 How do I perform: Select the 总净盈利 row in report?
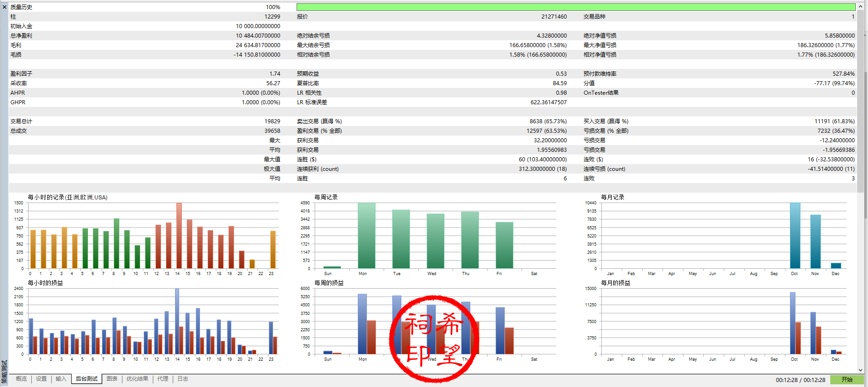point(145,35)
